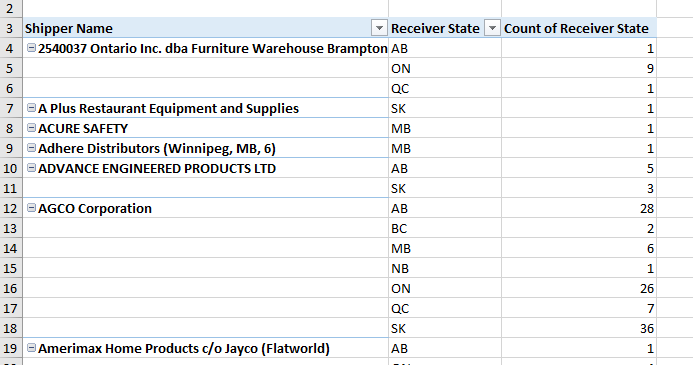Select ON state cell in row 16
The height and width of the screenshot is (365, 693).
(445, 288)
